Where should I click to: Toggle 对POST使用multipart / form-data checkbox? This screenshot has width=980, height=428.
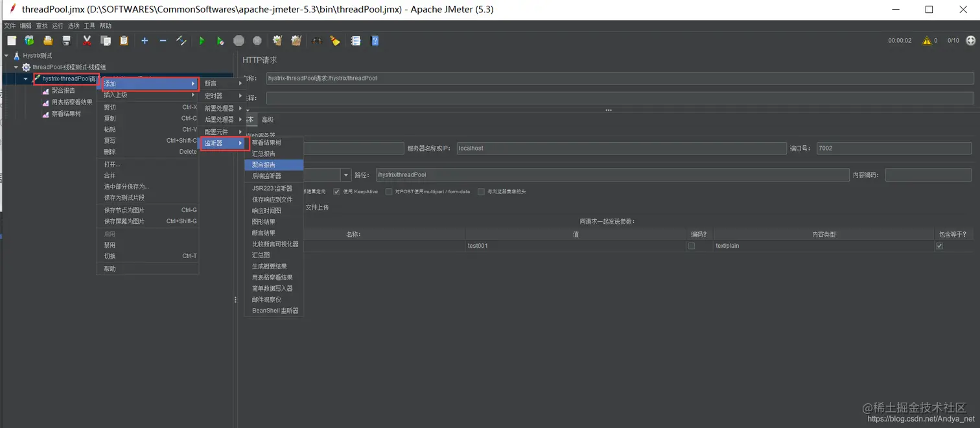389,192
